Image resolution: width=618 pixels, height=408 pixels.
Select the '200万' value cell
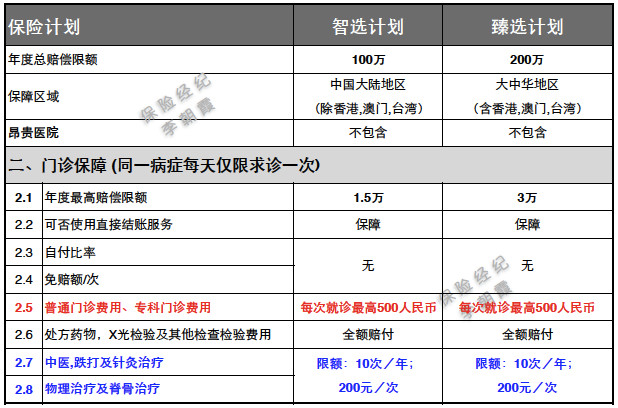click(x=527, y=60)
